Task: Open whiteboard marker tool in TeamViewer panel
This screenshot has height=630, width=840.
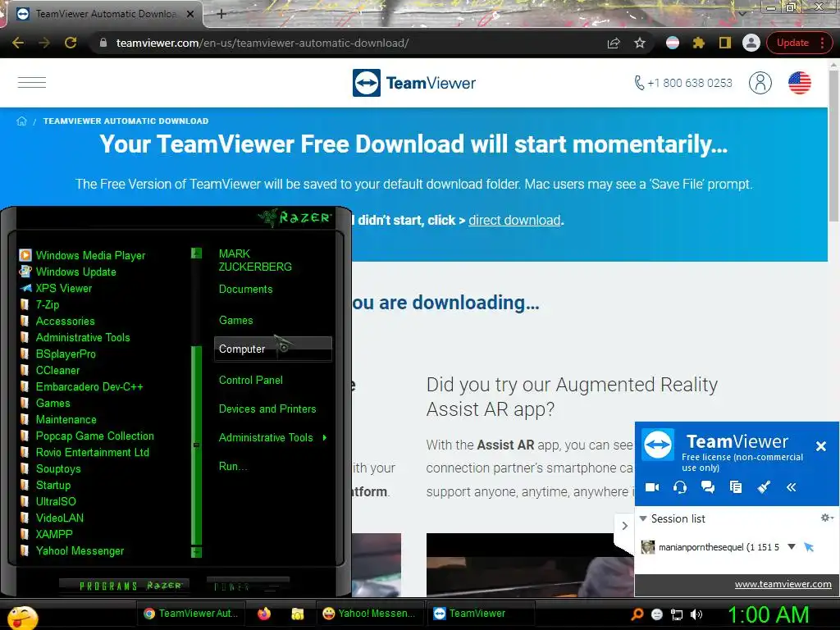Action: point(764,487)
